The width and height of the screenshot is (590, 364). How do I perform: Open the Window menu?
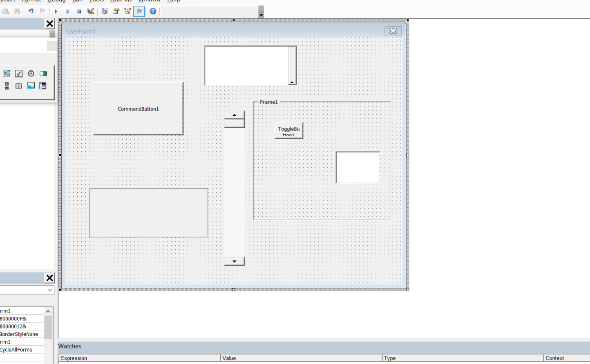(149, 1)
